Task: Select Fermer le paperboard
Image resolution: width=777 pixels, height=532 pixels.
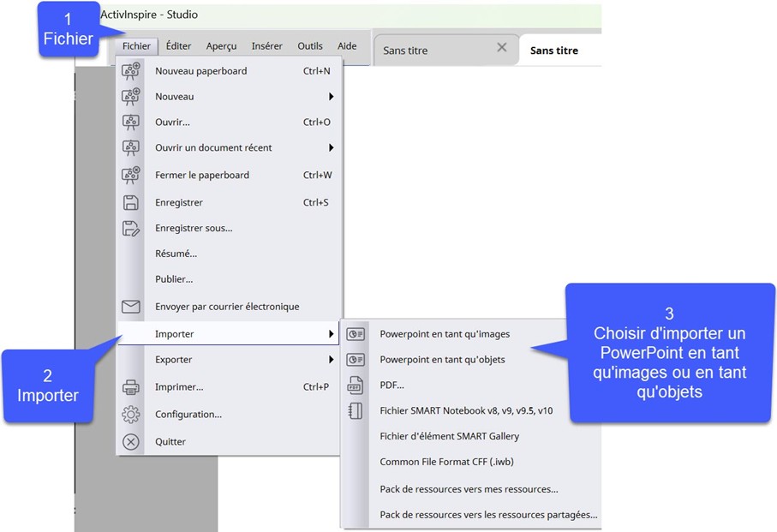Action: point(230,175)
